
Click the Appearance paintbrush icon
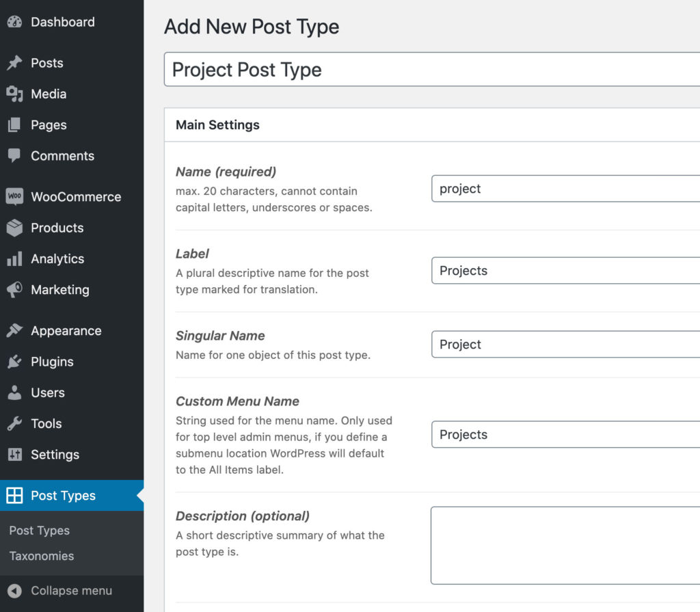[x=14, y=331]
